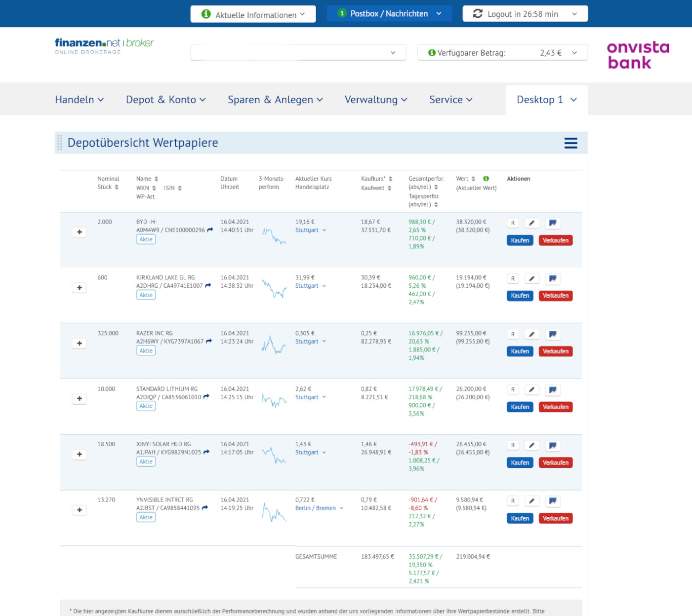
Task: Click the Aktie tag under KIRKLAND LAKE
Action: click(146, 295)
